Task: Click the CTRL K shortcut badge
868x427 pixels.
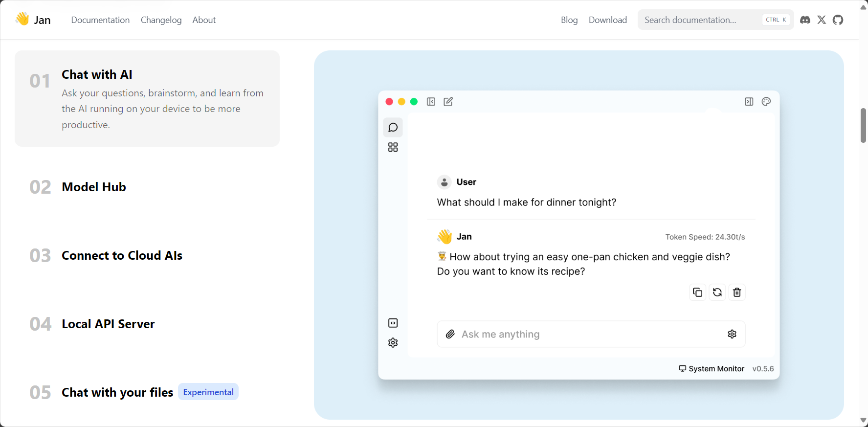Action: (x=776, y=20)
